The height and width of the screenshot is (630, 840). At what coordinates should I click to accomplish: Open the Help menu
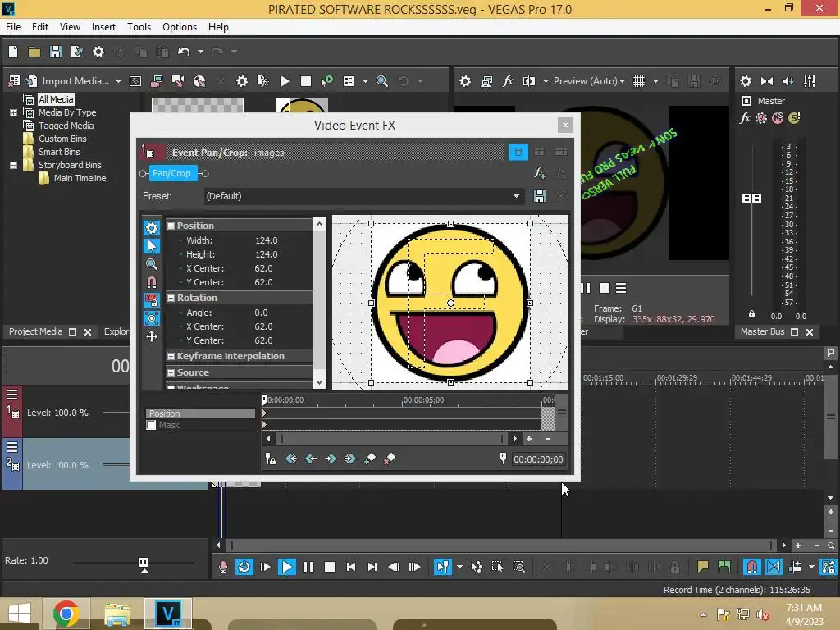(218, 27)
